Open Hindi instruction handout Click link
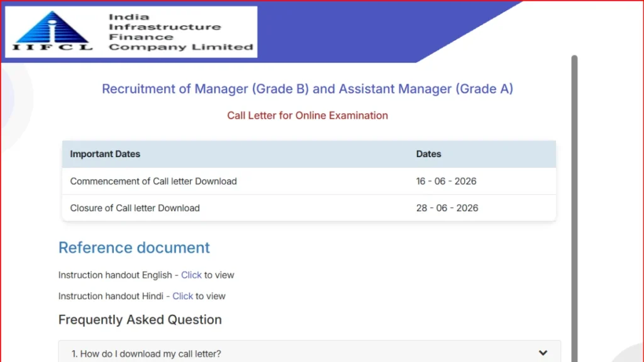This screenshot has width=644, height=362. coord(182,296)
